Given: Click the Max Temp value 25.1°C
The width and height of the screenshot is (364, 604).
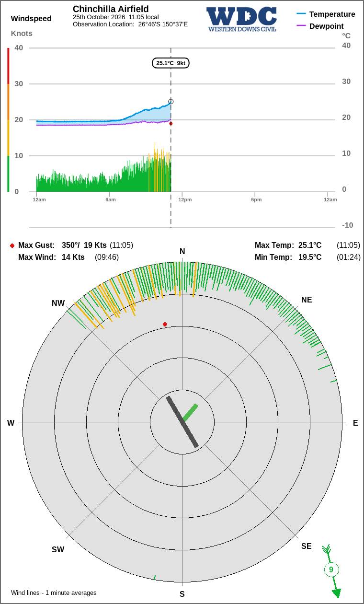Looking at the screenshot, I should 310,245.
